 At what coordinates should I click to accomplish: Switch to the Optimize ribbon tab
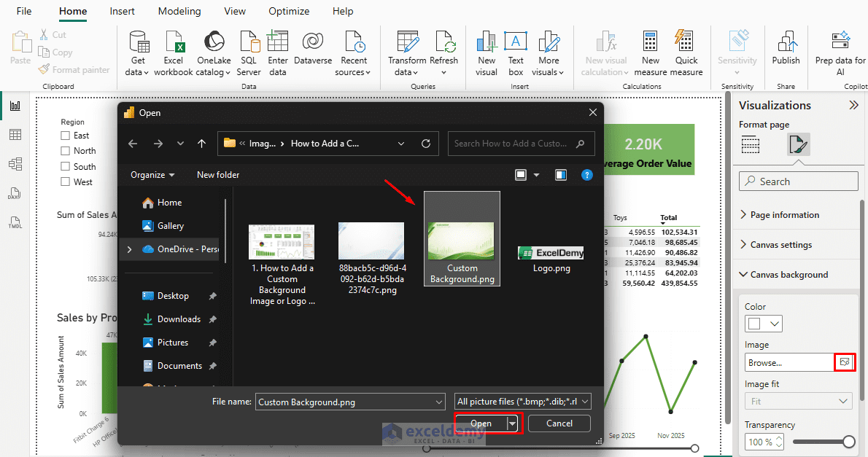coord(289,11)
